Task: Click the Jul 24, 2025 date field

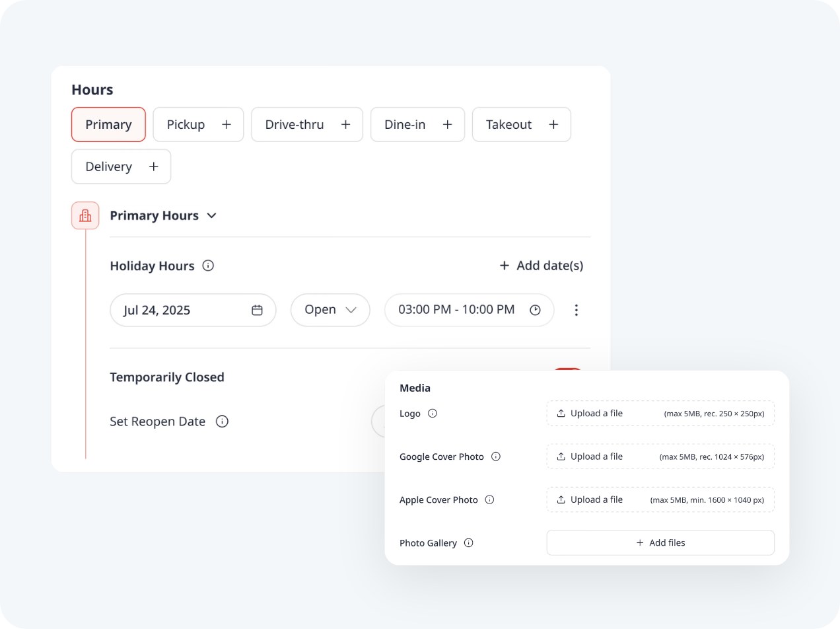Action: [193, 310]
